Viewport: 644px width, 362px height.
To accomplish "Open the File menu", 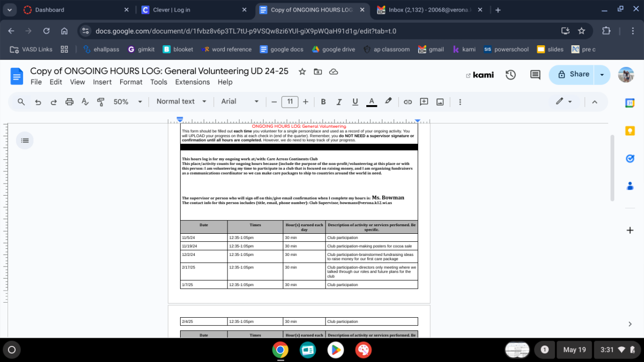I will pos(36,82).
